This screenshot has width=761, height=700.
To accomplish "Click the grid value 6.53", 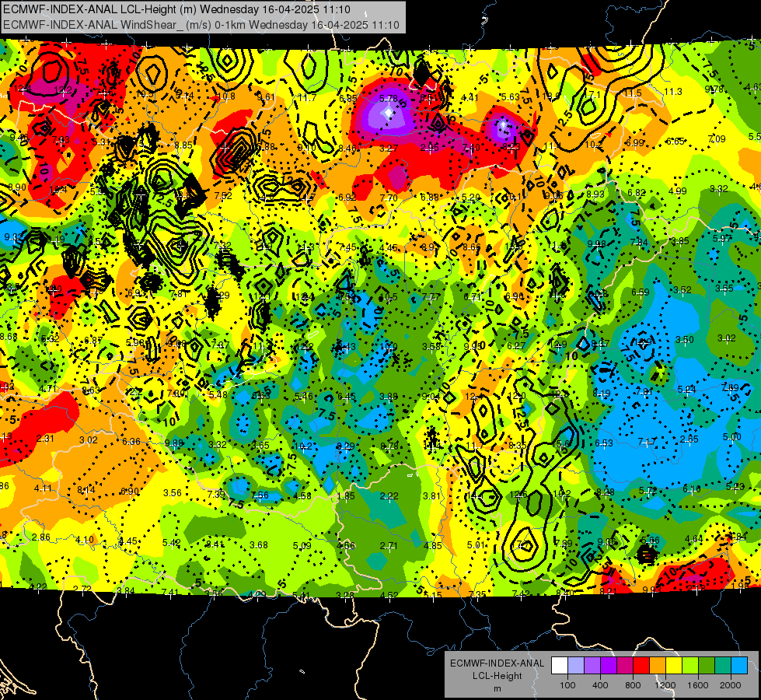I will 604,443.
